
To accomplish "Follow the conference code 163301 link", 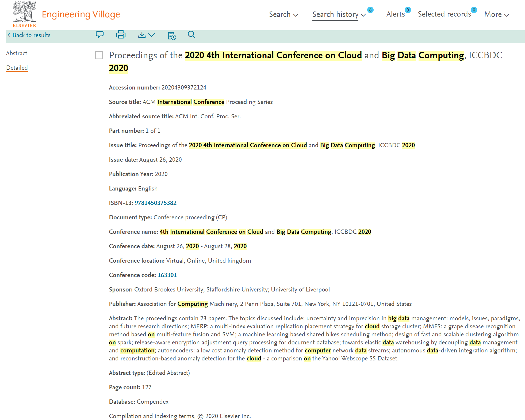I will tap(167, 275).
